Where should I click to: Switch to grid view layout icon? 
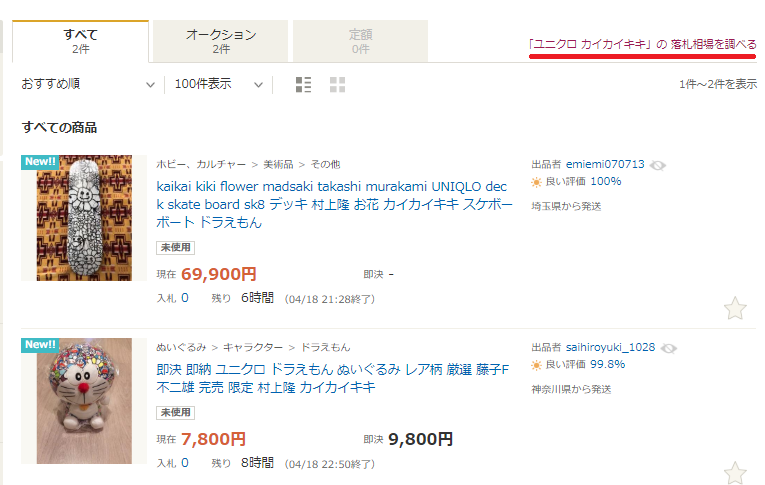(x=337, y=85)
